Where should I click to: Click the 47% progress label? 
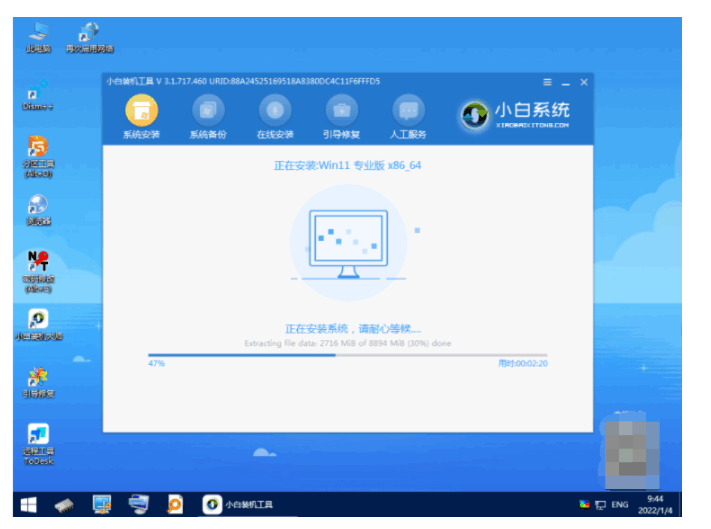click(156, 364)
